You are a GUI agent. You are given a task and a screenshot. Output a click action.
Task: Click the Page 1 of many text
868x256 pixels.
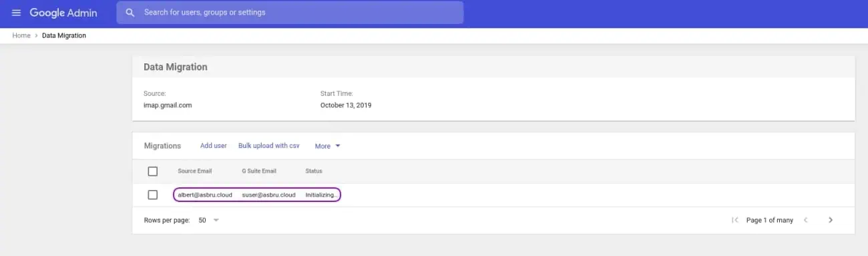[x=770, y=220]
